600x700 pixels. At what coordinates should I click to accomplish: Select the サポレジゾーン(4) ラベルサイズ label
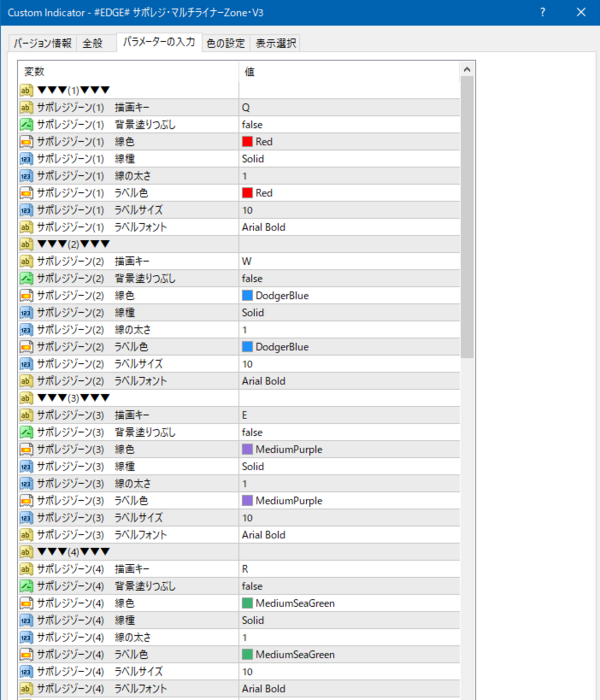(100, 671)
